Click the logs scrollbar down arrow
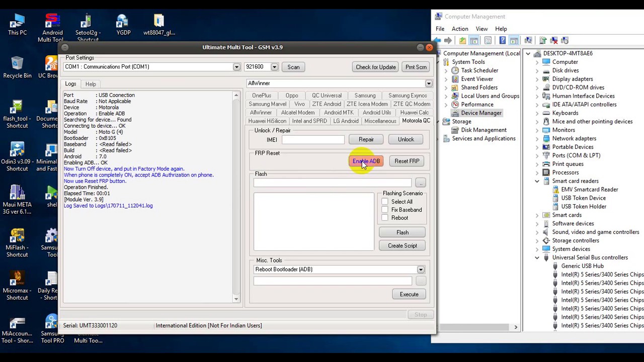644x362 pixels. pos(236,299)
